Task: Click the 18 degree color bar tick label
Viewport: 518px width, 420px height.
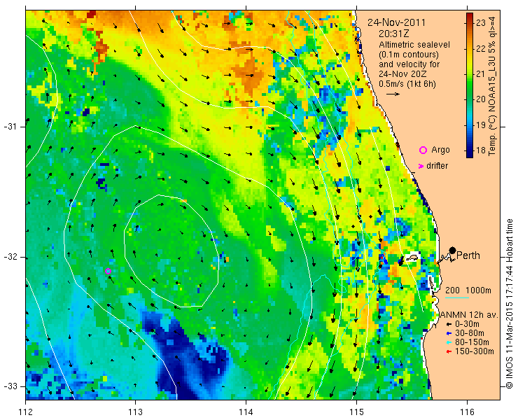Action: point(481,150)
